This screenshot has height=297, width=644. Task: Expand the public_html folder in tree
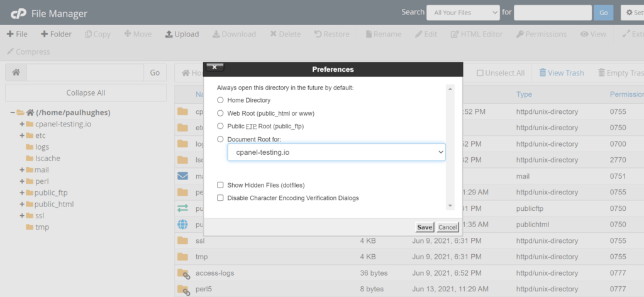pos(22,204)
